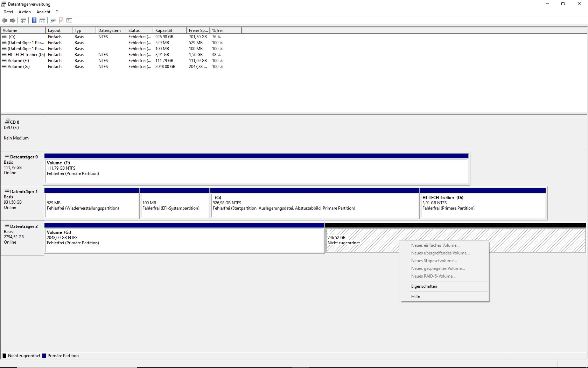Choose Neues Stripesetvolume... in context menu
Screen dimensions: 588x368
tap(444, 261)
